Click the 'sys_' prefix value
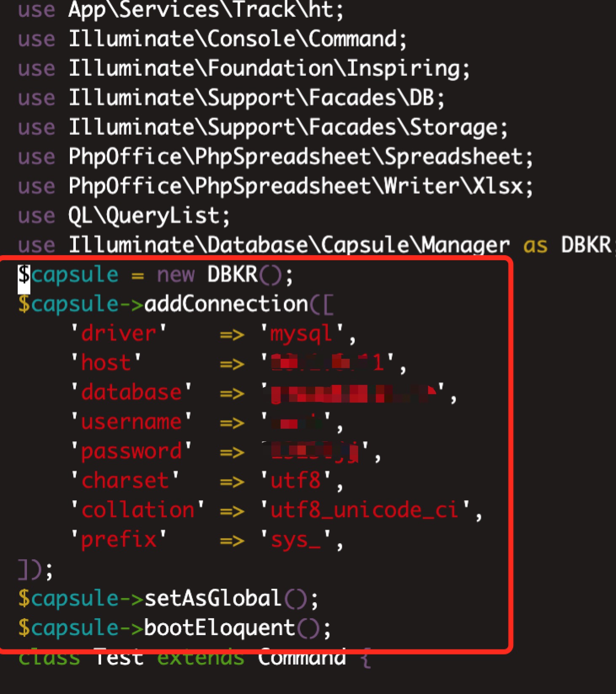Viewport: 616px width, 694px height. 295,540
